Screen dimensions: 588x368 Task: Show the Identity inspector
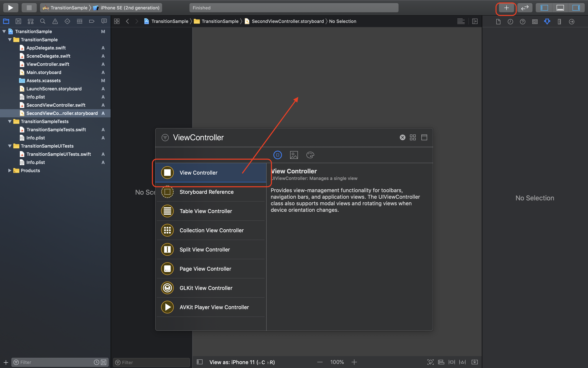coord(535,22)
